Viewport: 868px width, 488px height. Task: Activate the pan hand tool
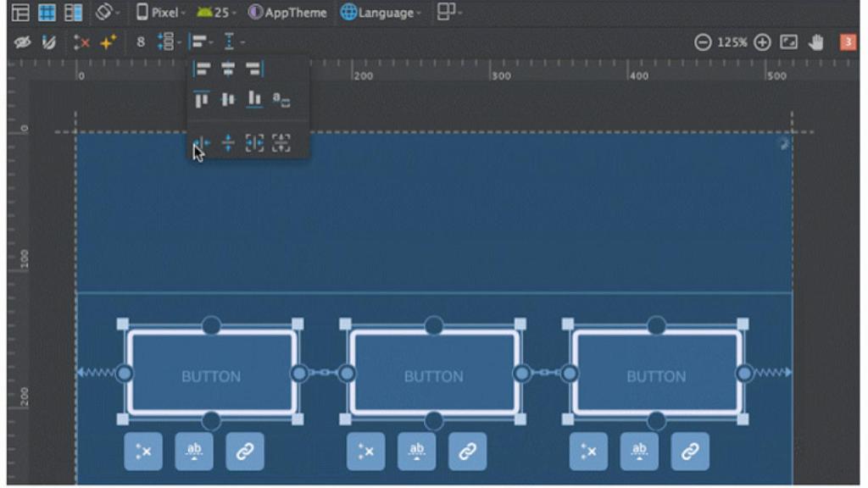coord(817,40)
